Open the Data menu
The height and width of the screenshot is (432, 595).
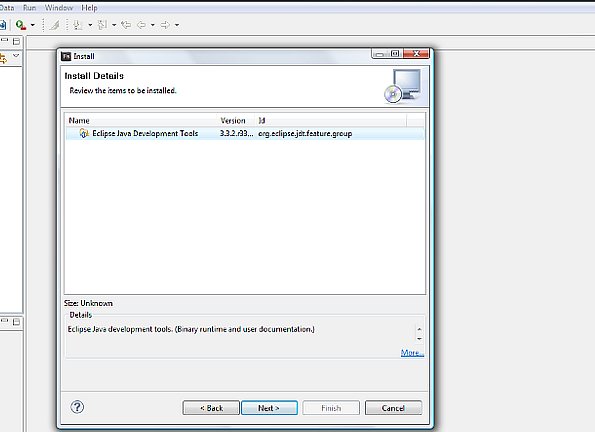(x=7, y=8)
